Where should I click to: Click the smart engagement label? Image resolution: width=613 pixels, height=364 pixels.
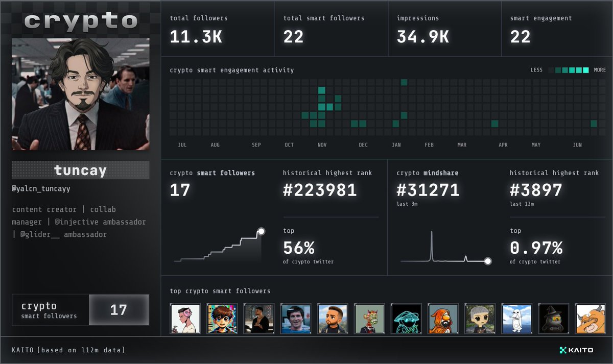tap(541, 18)
